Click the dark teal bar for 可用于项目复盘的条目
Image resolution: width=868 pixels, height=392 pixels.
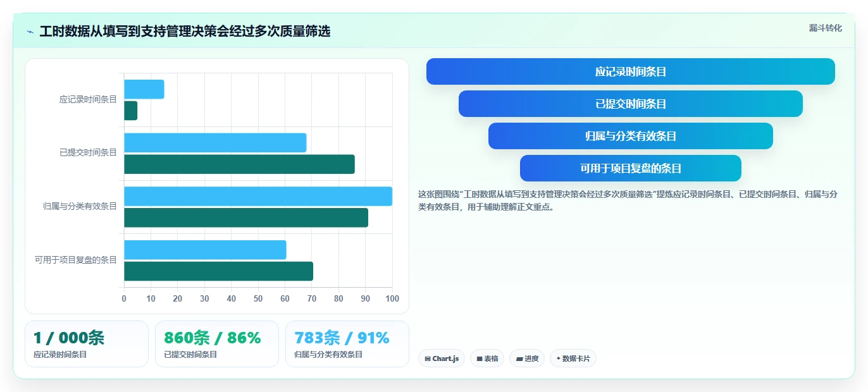coord(218,271)
